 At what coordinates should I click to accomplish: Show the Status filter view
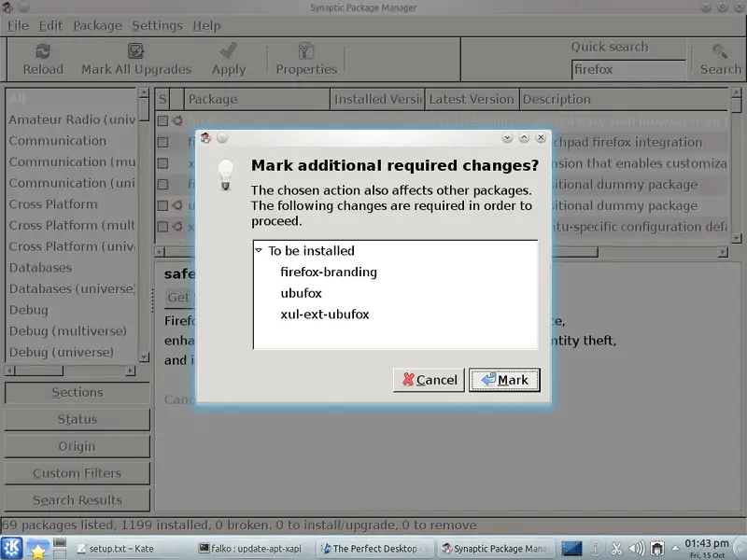tap(78, 419)
